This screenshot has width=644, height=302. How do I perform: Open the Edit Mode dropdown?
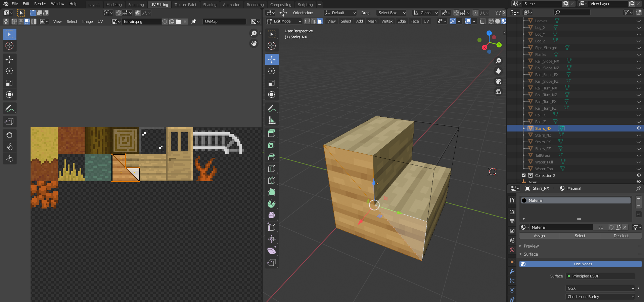click(x=284, y=21)
